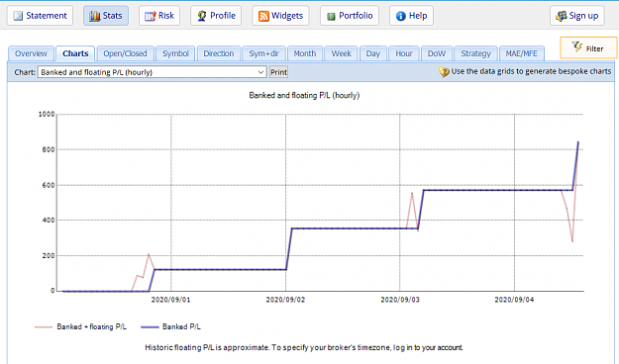Click the 2020/09/04 axis date label
Image resolution: width=619 pixels, height=364 pixels.
pos(514,300)
